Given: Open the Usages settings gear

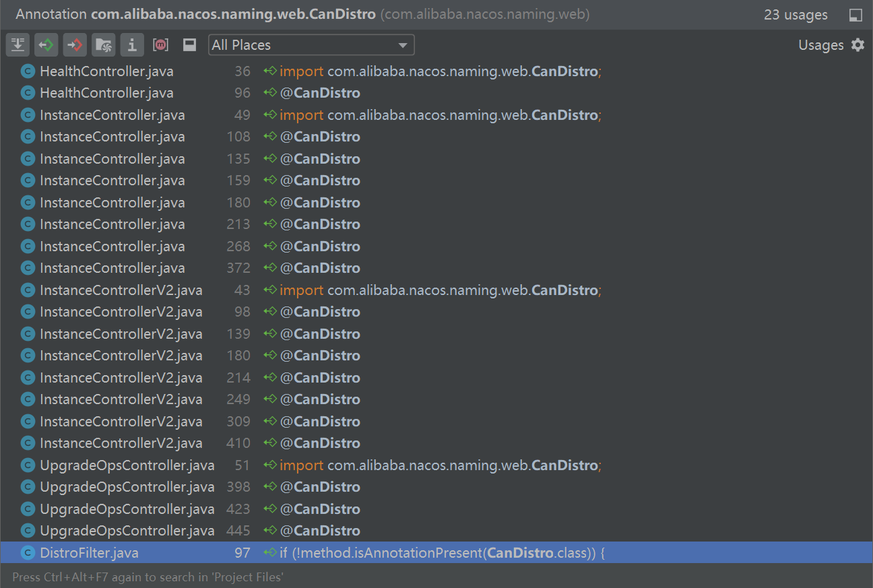Looking at the screenshot, I should (858, 44).
